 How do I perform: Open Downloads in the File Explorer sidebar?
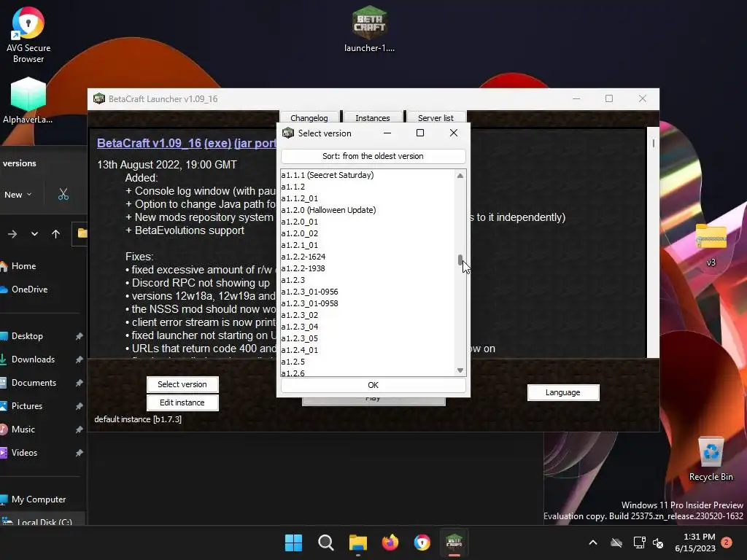click(32, 359)
